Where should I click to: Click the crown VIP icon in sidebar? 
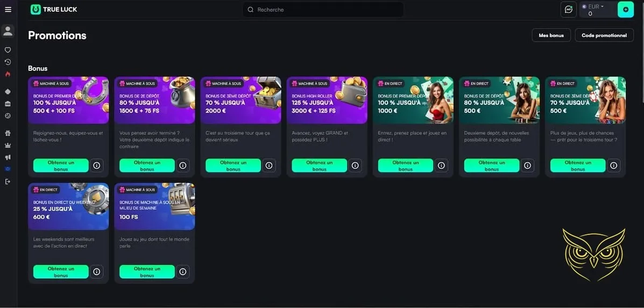pos(8,145)
